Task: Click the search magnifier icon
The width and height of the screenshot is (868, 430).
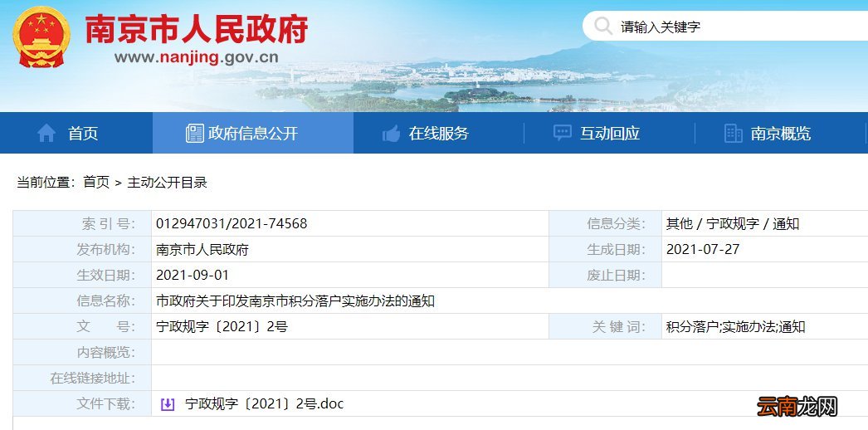Action: click(602, 26)
